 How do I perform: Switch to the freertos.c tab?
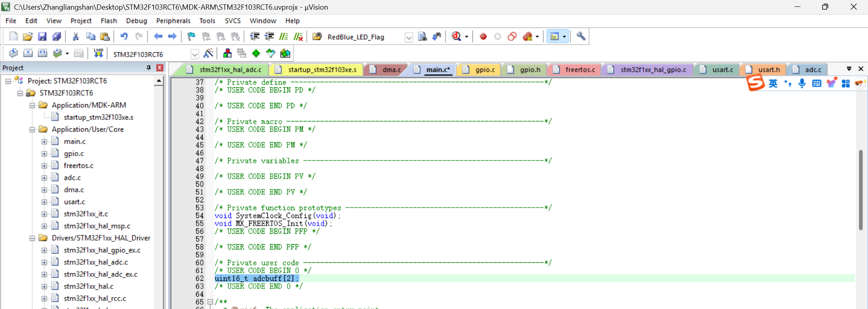pos(574,70)
